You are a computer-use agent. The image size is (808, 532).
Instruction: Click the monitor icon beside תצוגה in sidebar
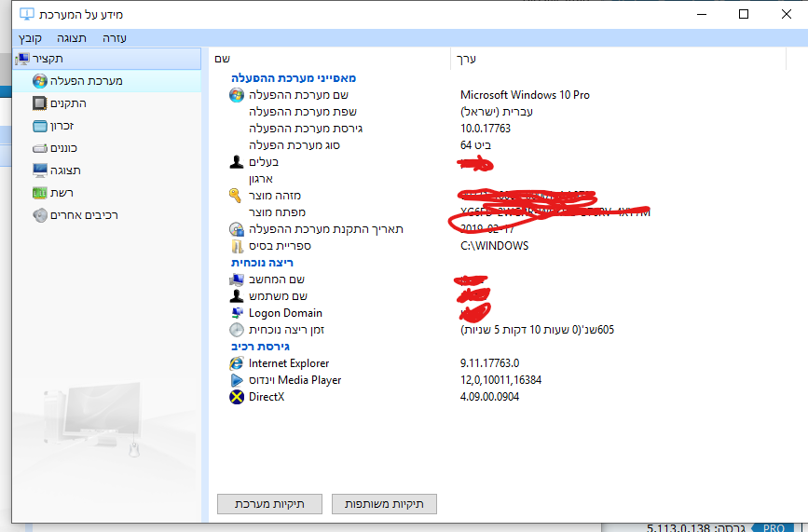[40, 171]
